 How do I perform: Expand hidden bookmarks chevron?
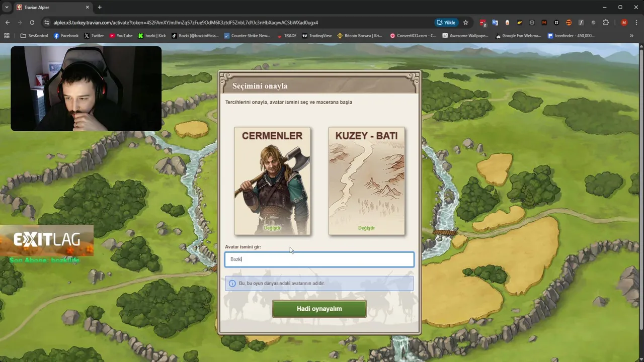click(631, 36)
